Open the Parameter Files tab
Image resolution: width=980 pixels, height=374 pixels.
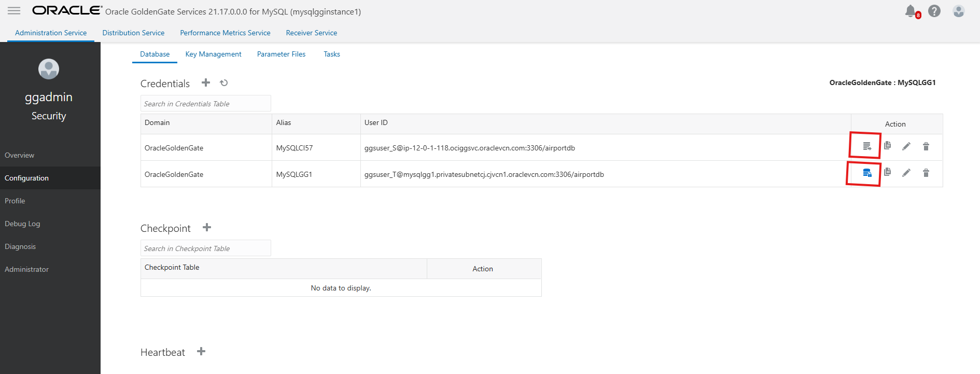tap(281, 54)
